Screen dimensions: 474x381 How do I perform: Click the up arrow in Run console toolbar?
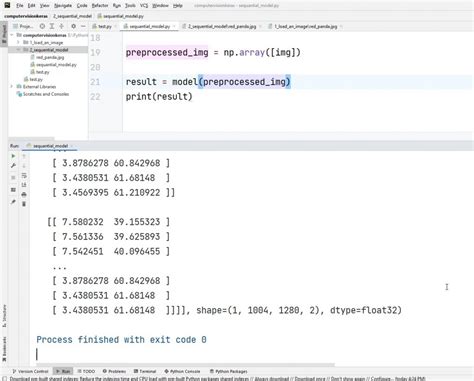(x=24, y=156)
